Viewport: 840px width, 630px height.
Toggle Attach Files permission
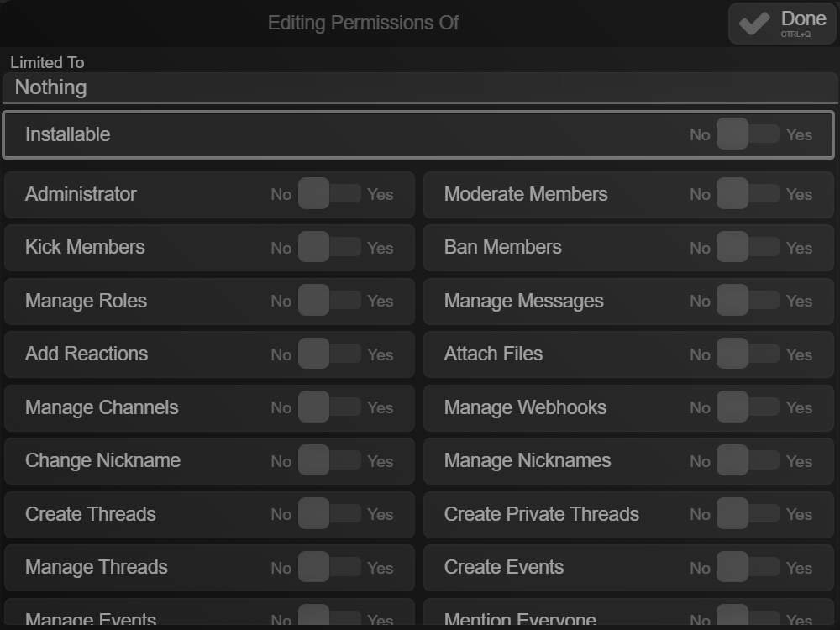click(x=748, y=354)
